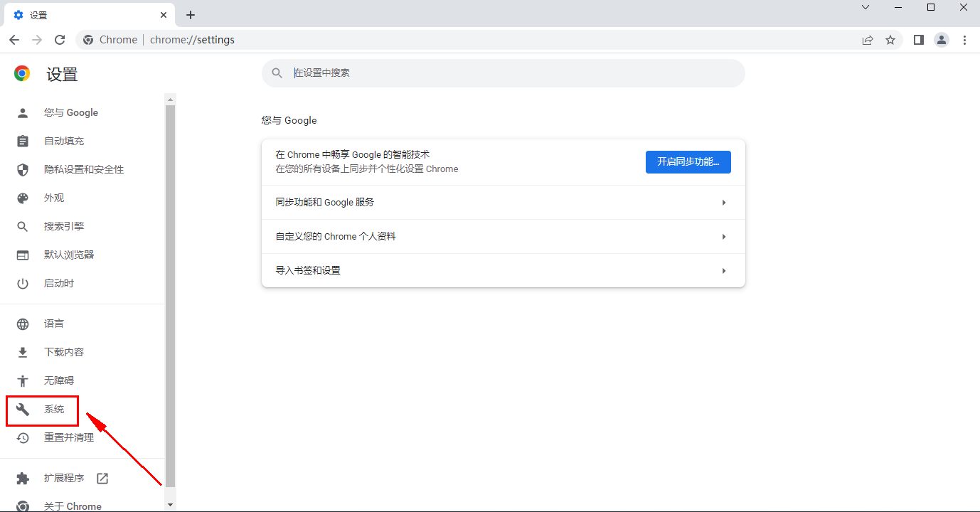980x512 pixels.
Task: Click the clipboard icon for 自动填充
Action: [23, 141]
